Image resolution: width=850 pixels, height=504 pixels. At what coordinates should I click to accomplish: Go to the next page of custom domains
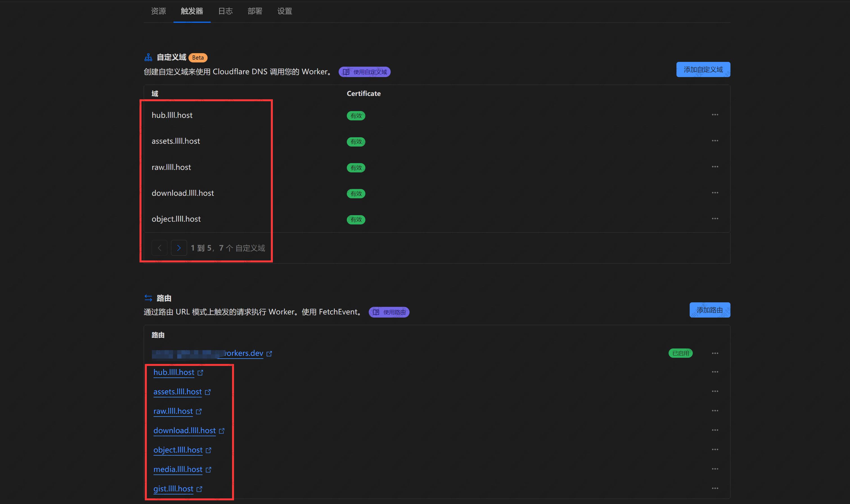pyautogui.click(x=179, y=248)
